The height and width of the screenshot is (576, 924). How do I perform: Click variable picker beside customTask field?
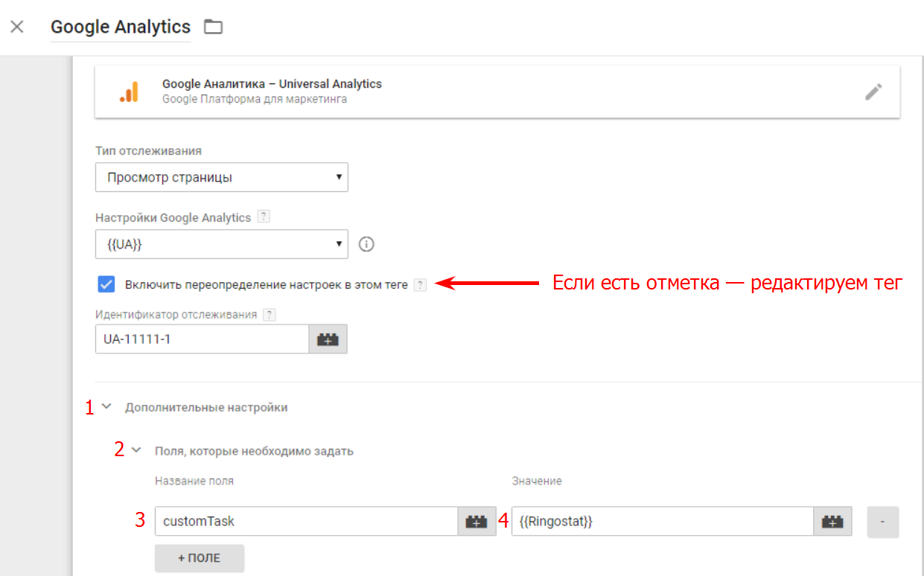tap(477, 521)
